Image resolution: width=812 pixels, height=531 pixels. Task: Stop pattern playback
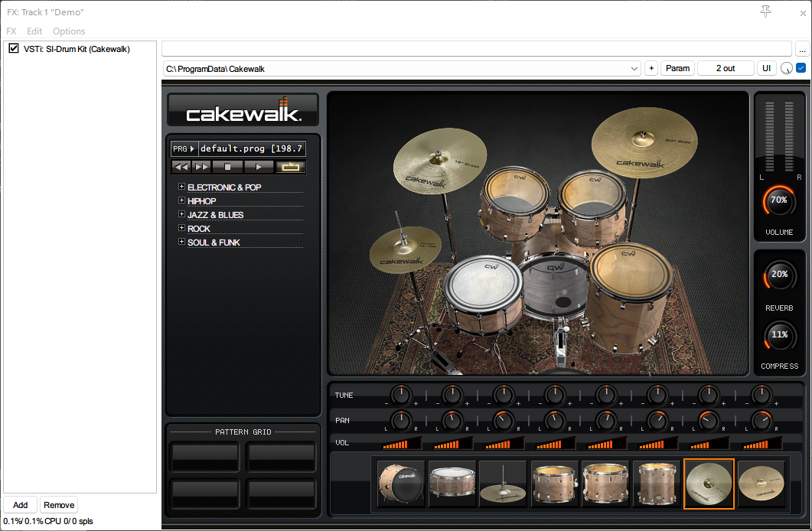[227, 167]
